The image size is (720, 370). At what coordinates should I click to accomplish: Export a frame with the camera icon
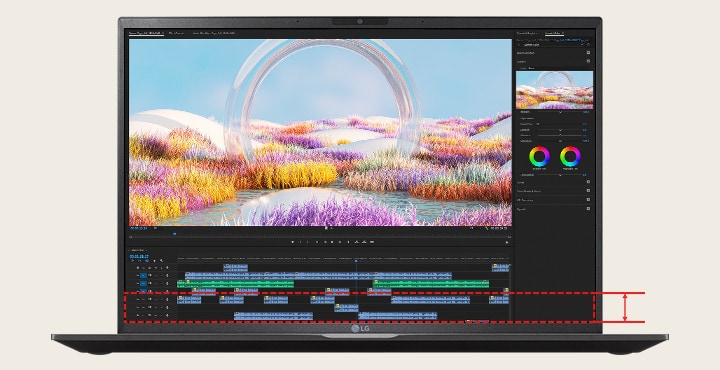click(x=371, y=242)
